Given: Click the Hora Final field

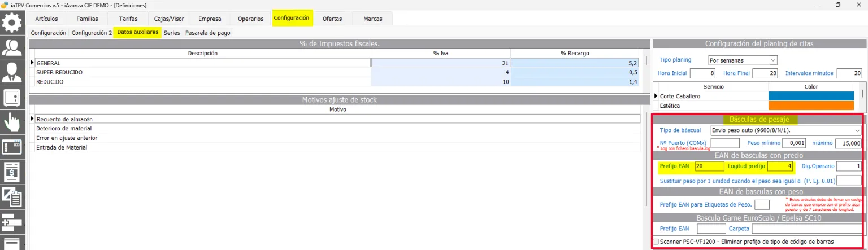Looking at the screenshot, I should [765, 73].
